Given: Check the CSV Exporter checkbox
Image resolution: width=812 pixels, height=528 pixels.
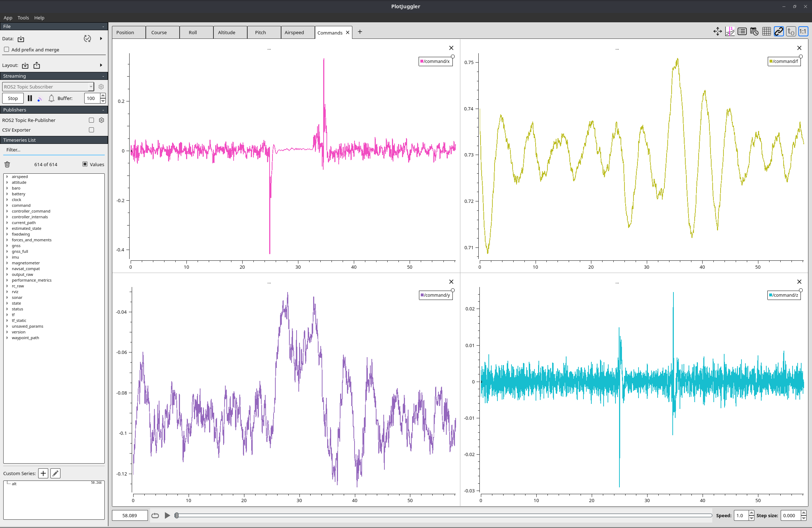Looking at the screenshot, I should 91,130.
